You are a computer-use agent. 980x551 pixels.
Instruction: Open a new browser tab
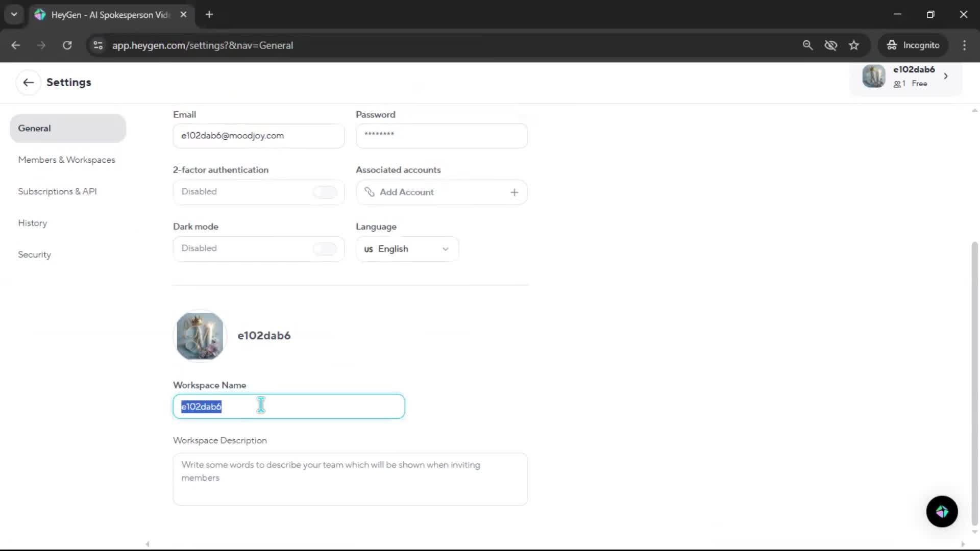point(209,15)
